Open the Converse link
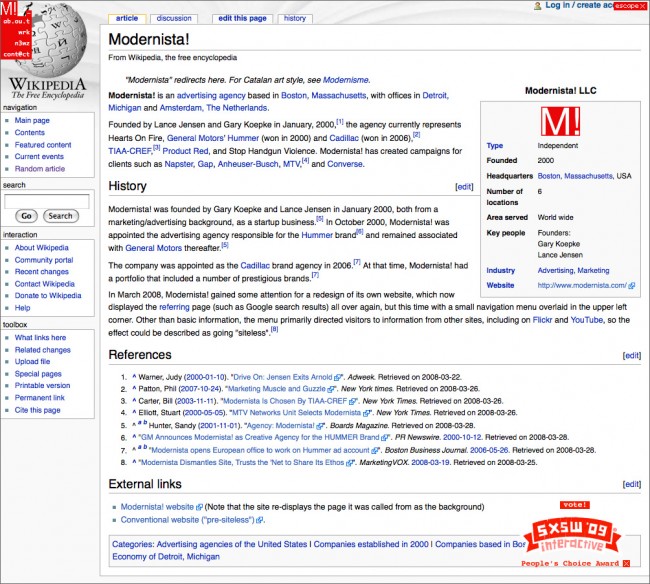The image size is (650, 584). click(345, 164)
